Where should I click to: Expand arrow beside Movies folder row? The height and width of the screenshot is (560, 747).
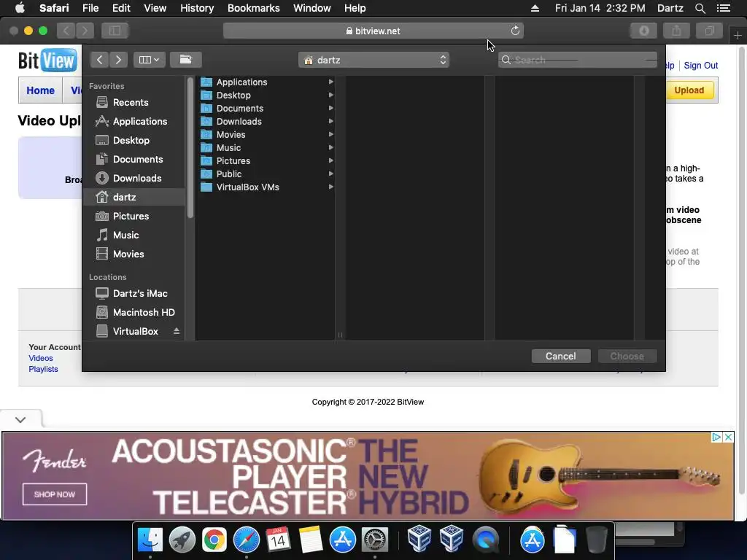click(x=330, y=135)
